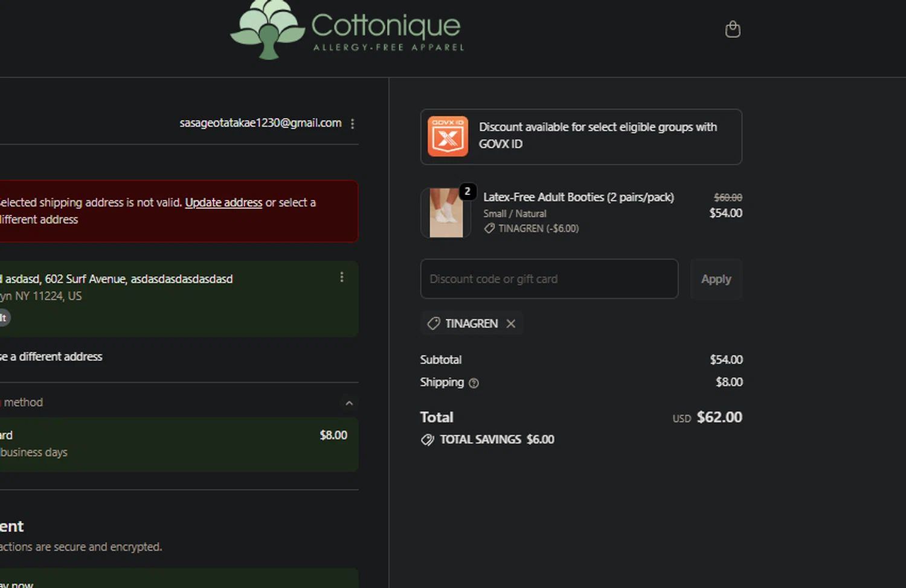
Task: Click the sasageotatakae1230@gmail.com email text
Action: pos(260,123)
